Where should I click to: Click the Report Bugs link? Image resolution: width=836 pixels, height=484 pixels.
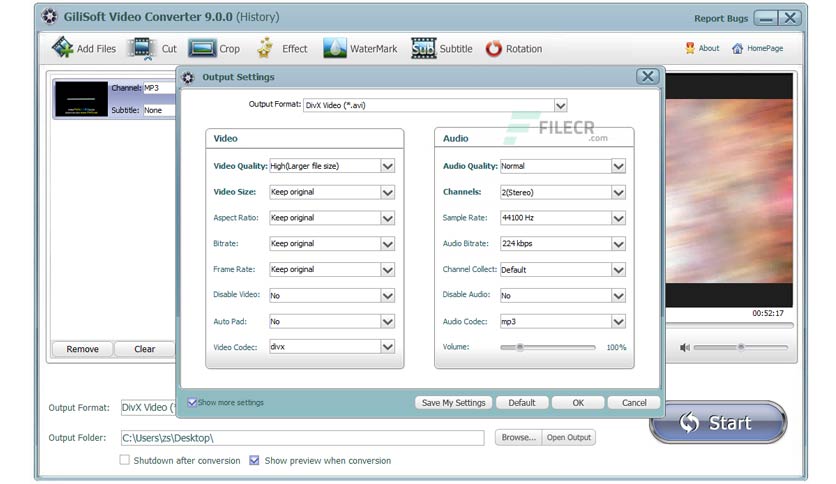721,18
